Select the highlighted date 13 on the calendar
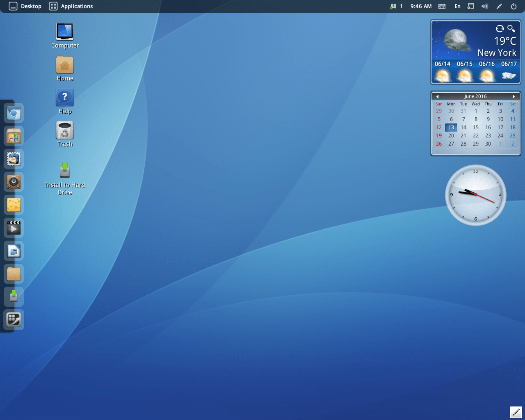The image size is (525, 420). [x=451, y=127]
